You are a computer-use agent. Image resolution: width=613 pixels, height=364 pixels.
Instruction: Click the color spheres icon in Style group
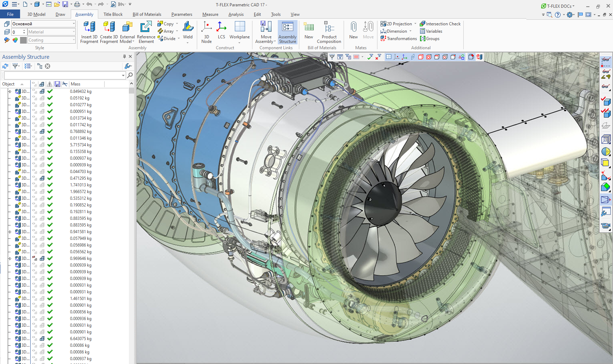[x=15, y=40]
